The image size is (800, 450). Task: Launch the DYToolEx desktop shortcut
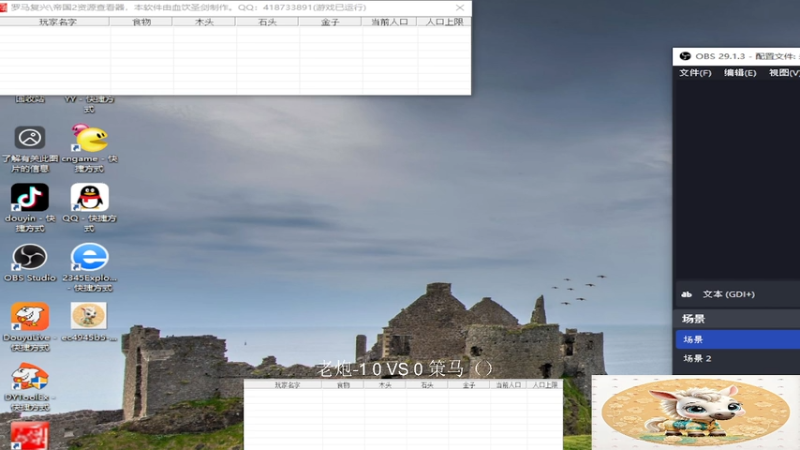point(30,377)
